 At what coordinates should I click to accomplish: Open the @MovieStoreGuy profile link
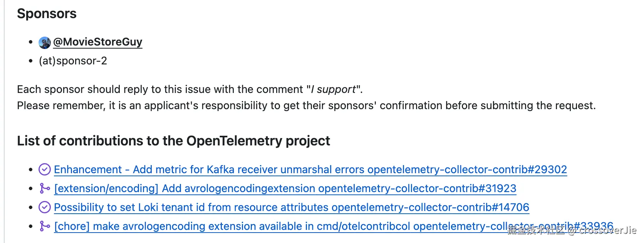98,42
